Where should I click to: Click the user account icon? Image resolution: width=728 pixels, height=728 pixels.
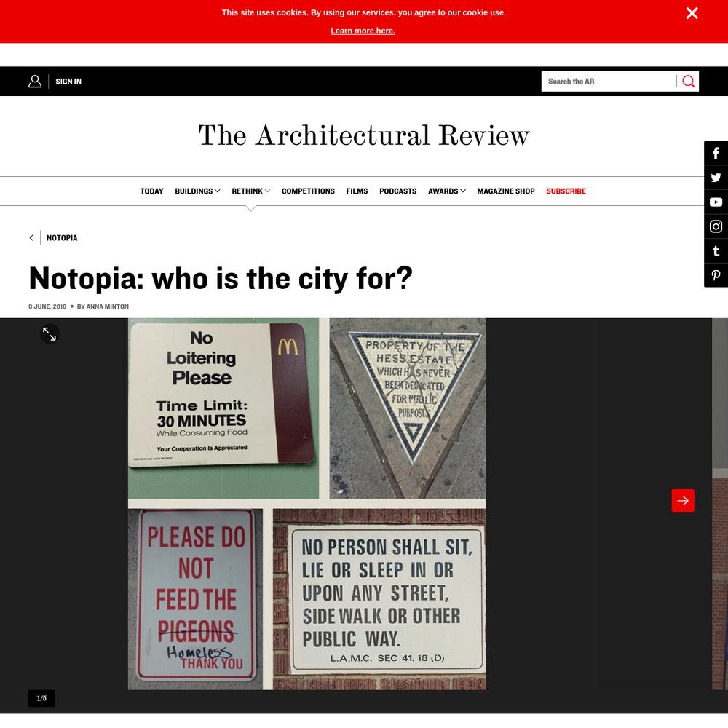(x=35, y=82)
